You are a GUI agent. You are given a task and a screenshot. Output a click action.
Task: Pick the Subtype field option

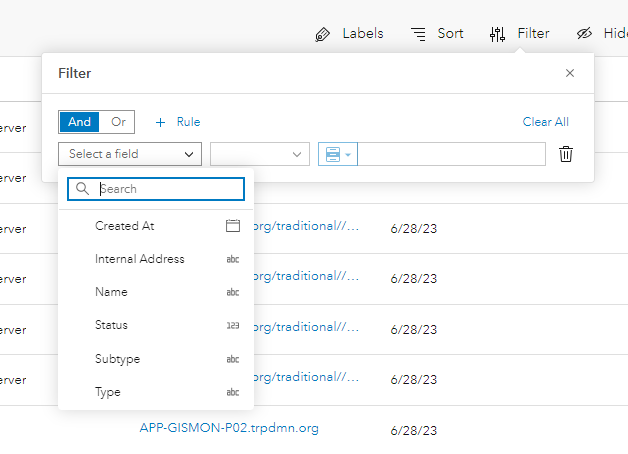click(118, 359)
